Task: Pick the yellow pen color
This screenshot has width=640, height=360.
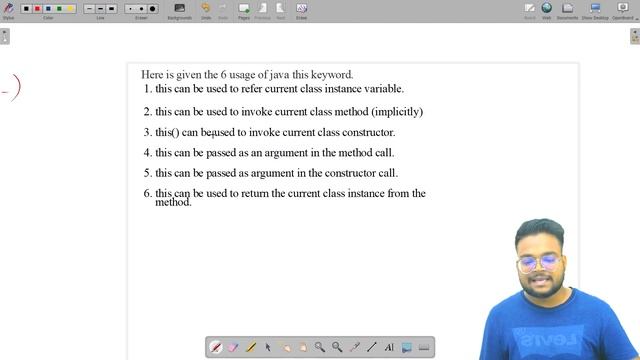Action: 70,9
